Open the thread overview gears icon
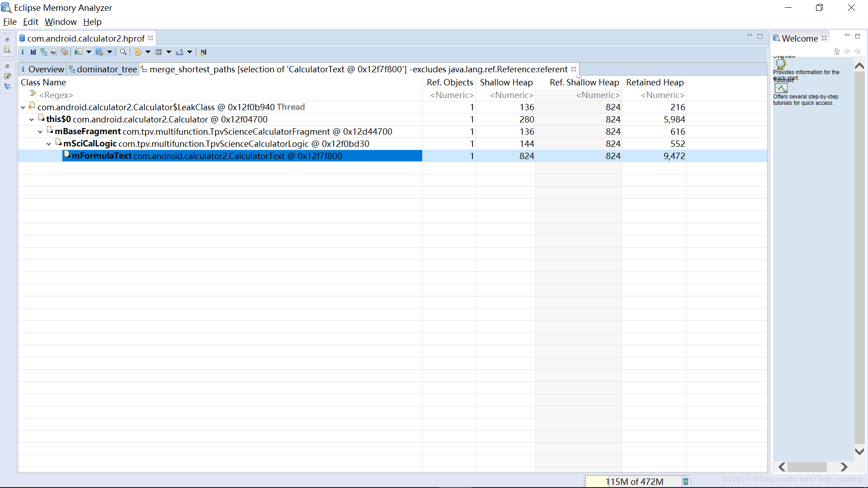 tap(65, 52)
